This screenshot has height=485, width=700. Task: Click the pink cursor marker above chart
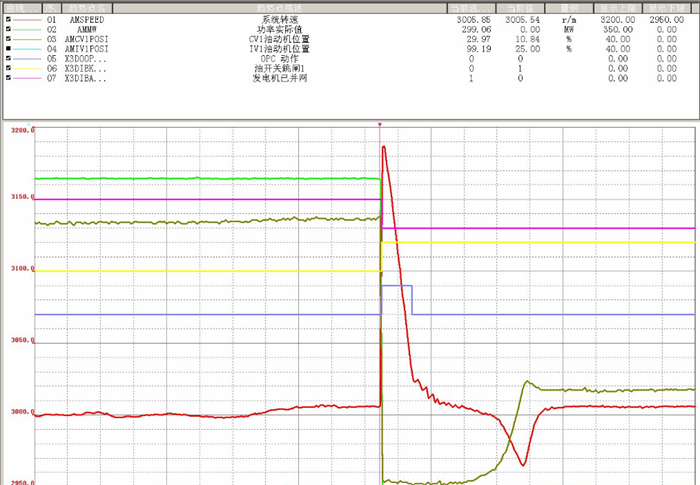[381, 124]
